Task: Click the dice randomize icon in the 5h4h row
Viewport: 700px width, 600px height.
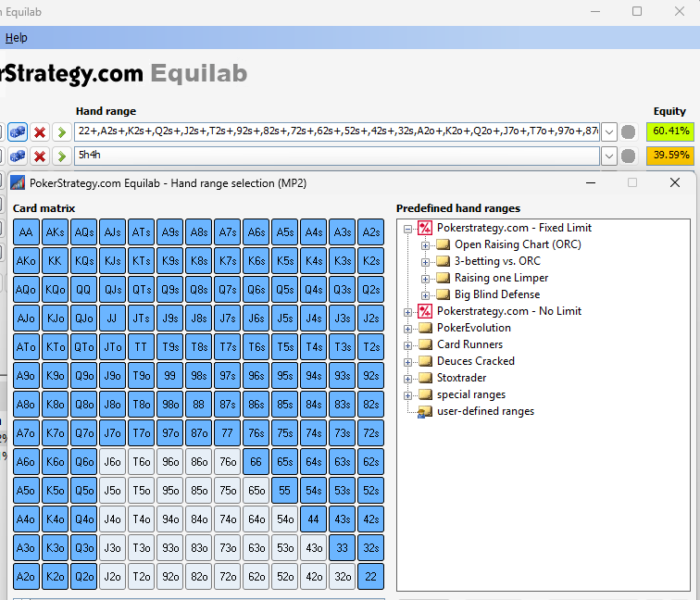Action: 18,156
